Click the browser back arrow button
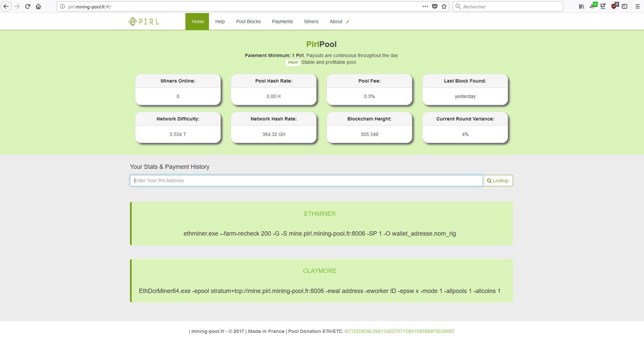The image size is (644, 342). pyautogui.click(x=6, y=6)
